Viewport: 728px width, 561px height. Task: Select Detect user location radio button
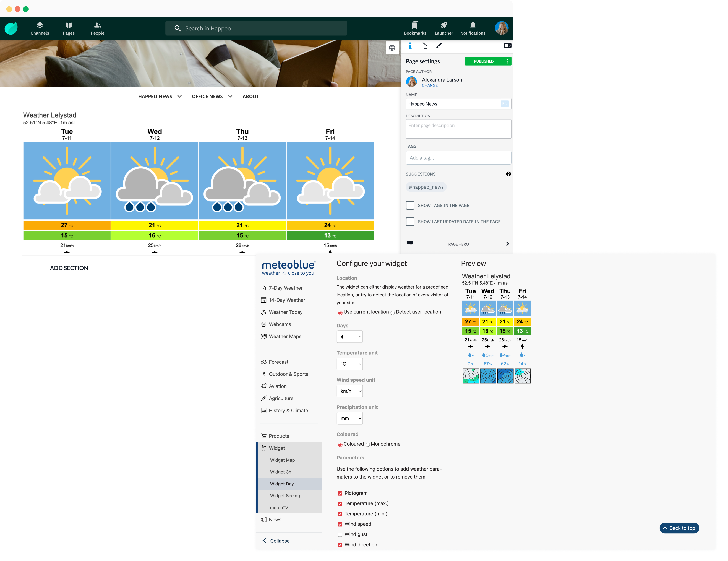tap(392, 313)
